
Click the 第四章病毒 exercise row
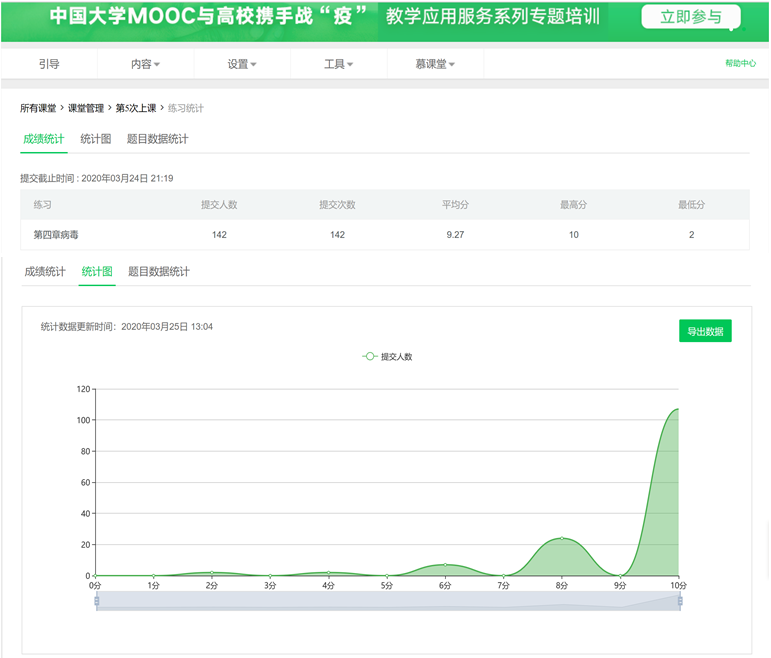[56, 235]
